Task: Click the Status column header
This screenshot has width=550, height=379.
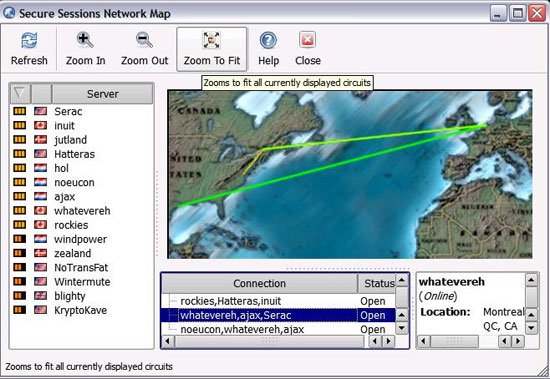Action: (377, 283)
